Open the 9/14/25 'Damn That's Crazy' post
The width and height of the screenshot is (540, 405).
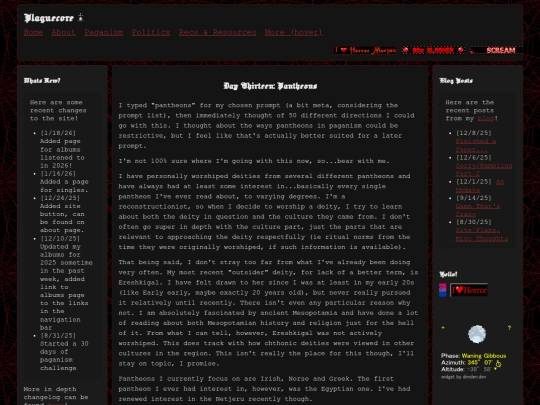(478, 210)
